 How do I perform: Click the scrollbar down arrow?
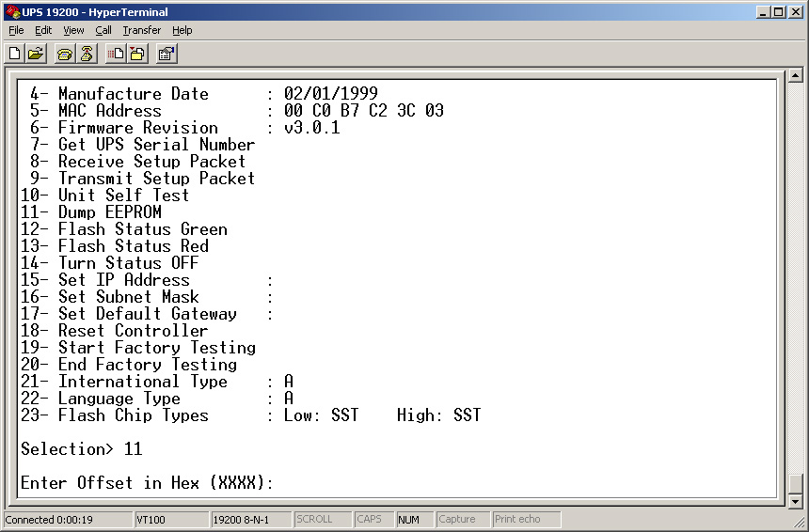coord(796,500)
